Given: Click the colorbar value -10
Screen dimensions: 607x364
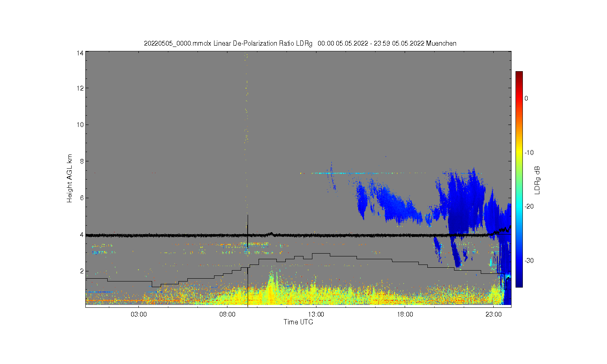Looking at the screenshot, I should (529, 152).
